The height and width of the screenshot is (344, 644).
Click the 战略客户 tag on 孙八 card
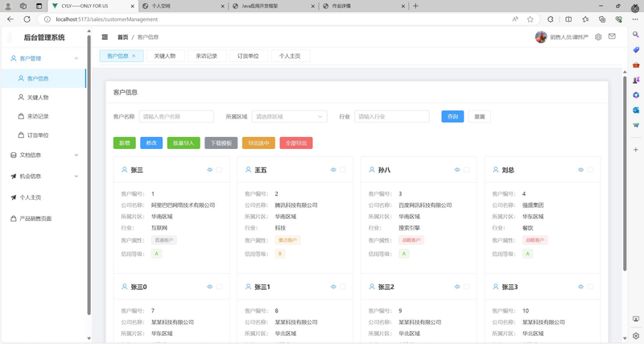411,240
